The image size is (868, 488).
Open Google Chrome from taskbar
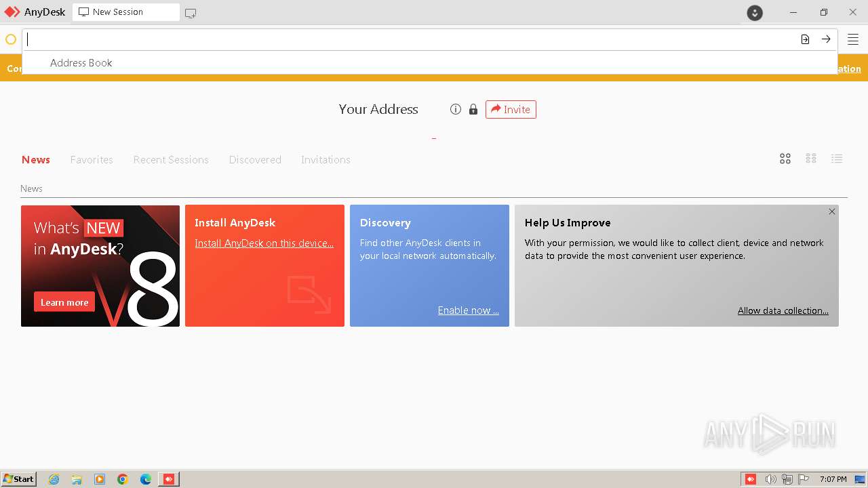pyautogui.click(x=123, y=479)
